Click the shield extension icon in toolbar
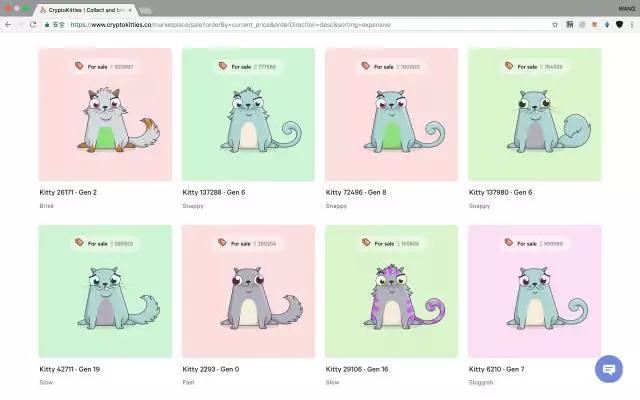Viewport: 640px width, 400px height. [x=619, y=24]
